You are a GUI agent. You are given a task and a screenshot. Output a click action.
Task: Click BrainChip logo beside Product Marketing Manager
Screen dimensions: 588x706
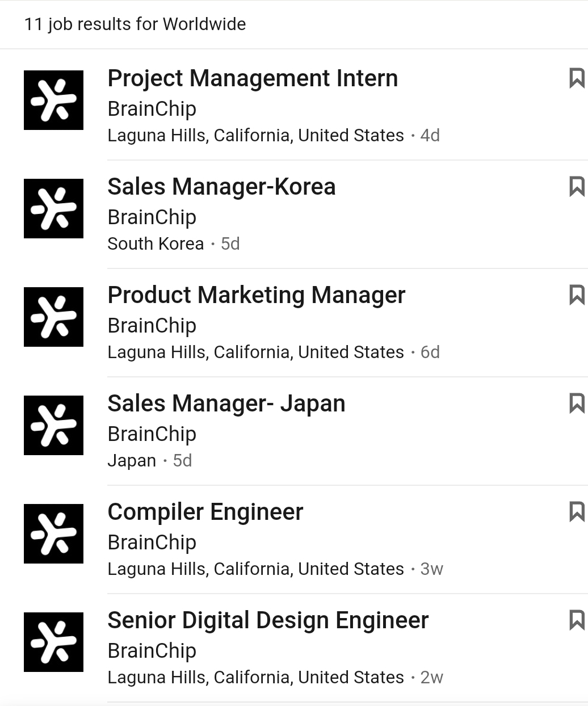pyautogui.click(x=53, y=317)
